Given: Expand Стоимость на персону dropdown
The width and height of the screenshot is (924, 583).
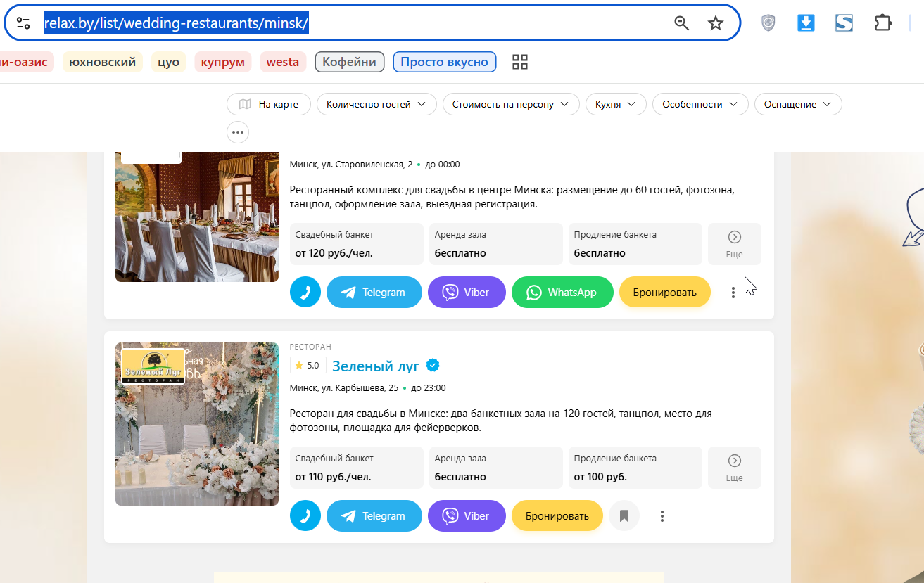Looking at the screenshot, I should click(x=511, y=104).
